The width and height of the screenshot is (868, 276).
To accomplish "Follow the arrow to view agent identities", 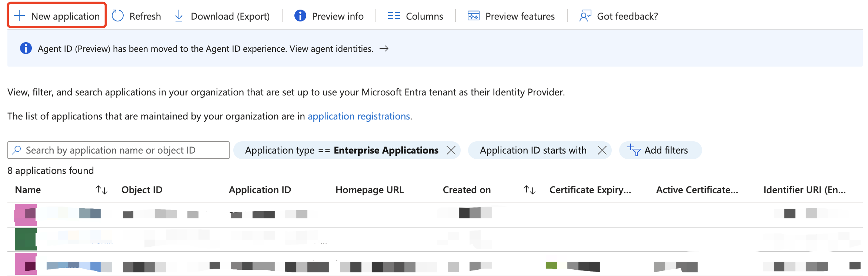I will 384,48.
